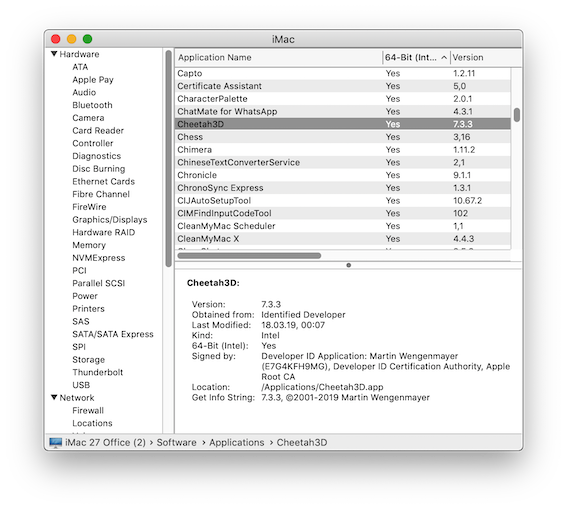Click Applications in the path bar

(236, 442)
